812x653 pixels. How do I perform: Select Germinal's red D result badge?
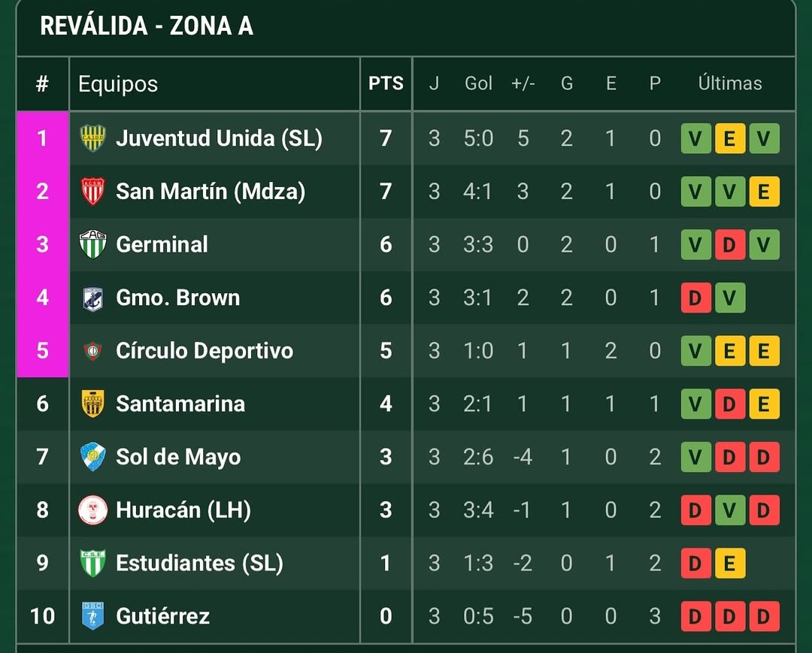pyautogui.click(x=729, y=244)
